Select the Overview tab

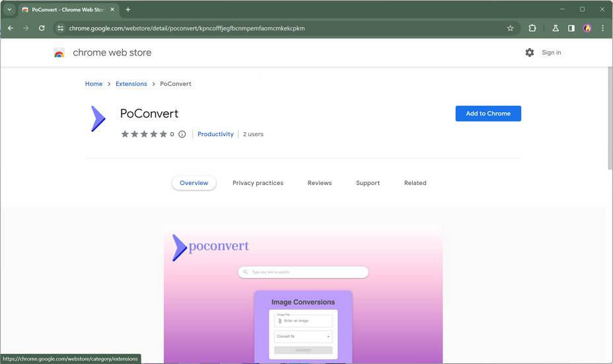coord(194,183)
